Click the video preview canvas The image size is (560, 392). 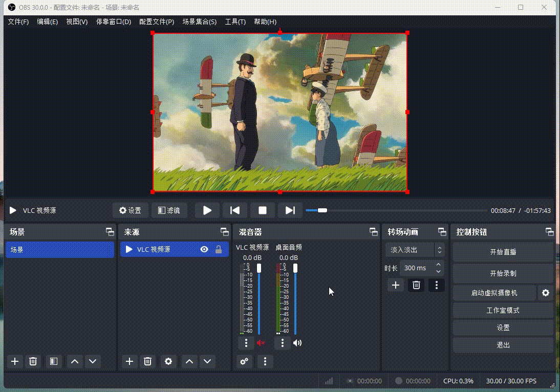[280, 113]
